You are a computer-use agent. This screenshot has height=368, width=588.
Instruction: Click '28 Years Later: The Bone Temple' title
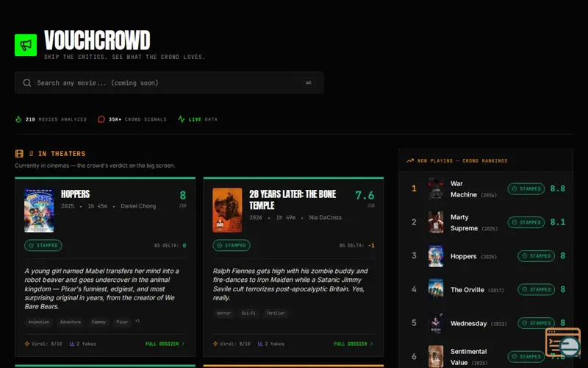(293, 199)
